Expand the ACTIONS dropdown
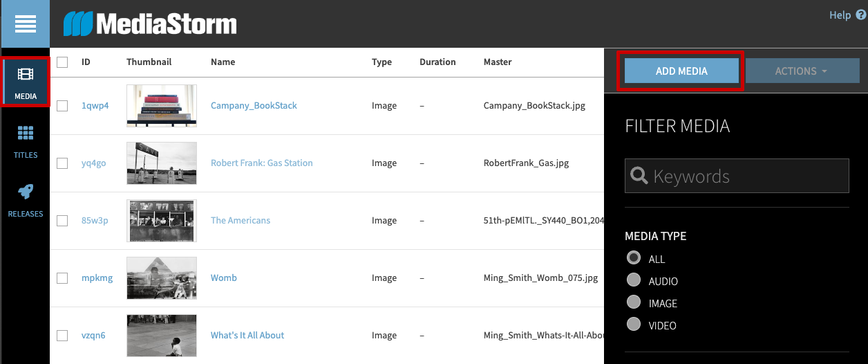This screenshot has width=868, height=364. pyautogui.click(x=801, y=71)
